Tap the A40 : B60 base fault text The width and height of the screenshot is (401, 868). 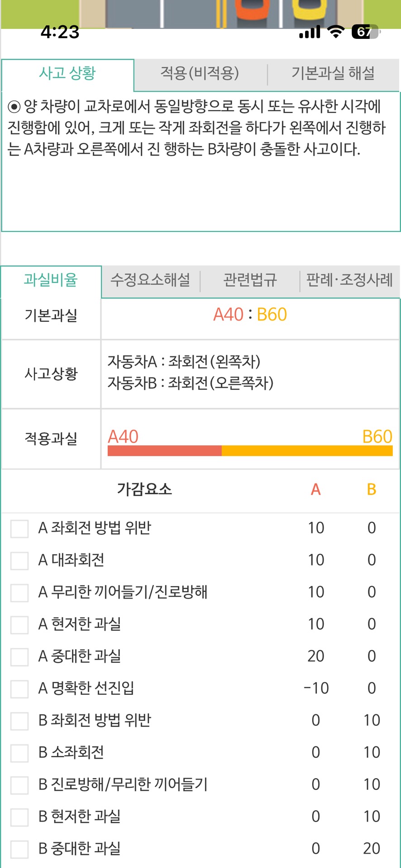(250, 315)
